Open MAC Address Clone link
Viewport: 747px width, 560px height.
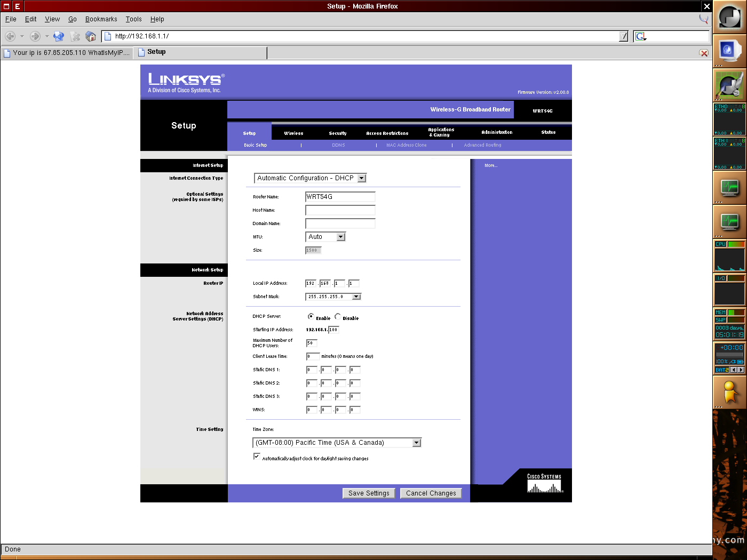pyautogui.click(x=407, y=145)
